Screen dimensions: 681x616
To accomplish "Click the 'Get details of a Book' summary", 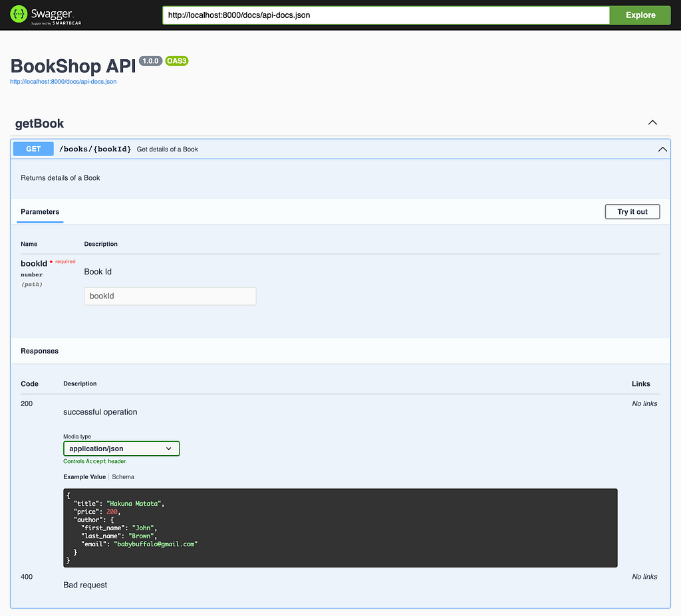I will 167,150.
